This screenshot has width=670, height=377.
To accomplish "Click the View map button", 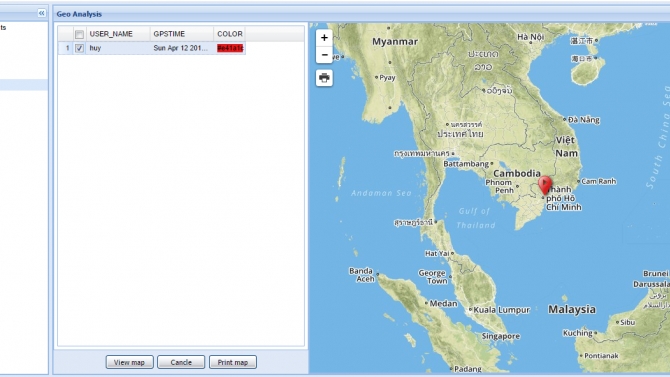I will (x=129, y=362).
